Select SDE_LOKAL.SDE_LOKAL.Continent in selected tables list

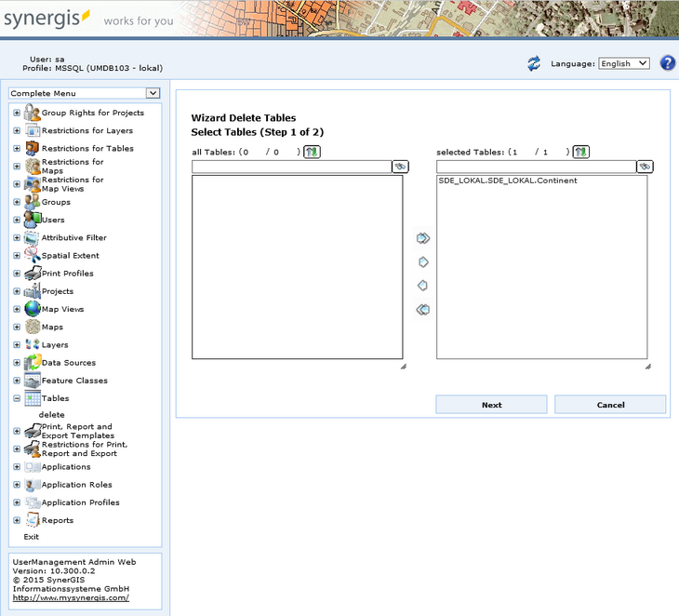(x=508, y=181)
